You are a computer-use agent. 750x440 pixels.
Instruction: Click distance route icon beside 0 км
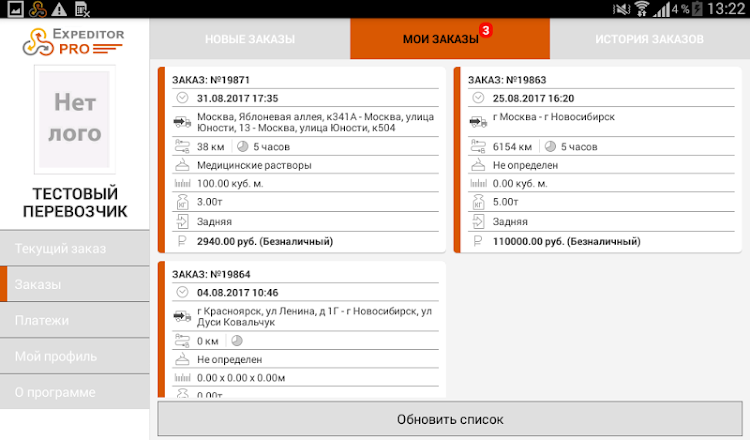click(x=182, y=340)
